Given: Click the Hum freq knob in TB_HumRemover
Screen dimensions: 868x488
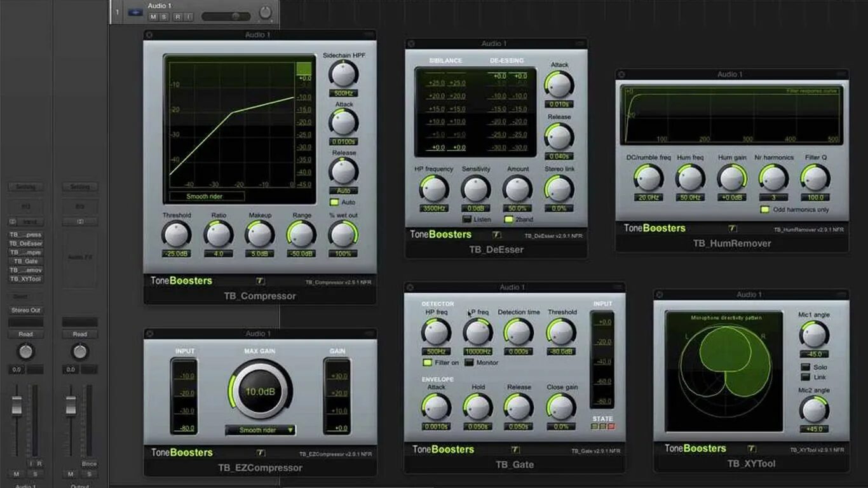Looking at the screenshot, I should tap(690, 177).
